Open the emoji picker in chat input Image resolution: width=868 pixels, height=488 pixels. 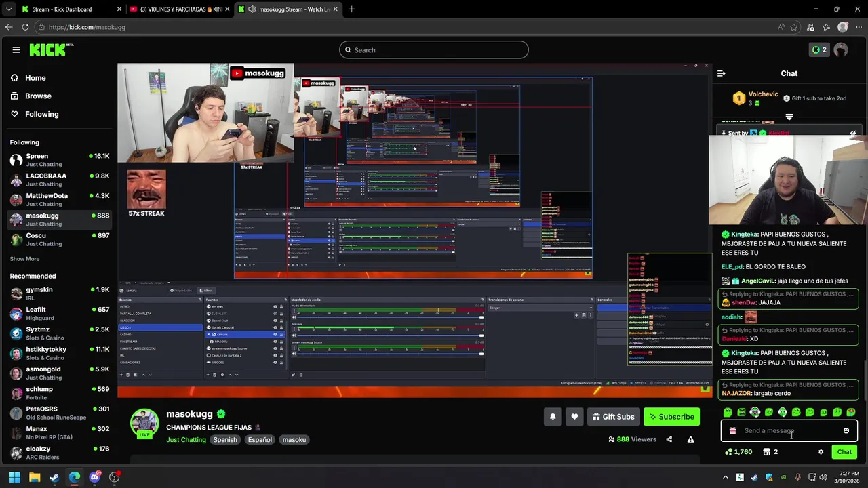[846, 431]
